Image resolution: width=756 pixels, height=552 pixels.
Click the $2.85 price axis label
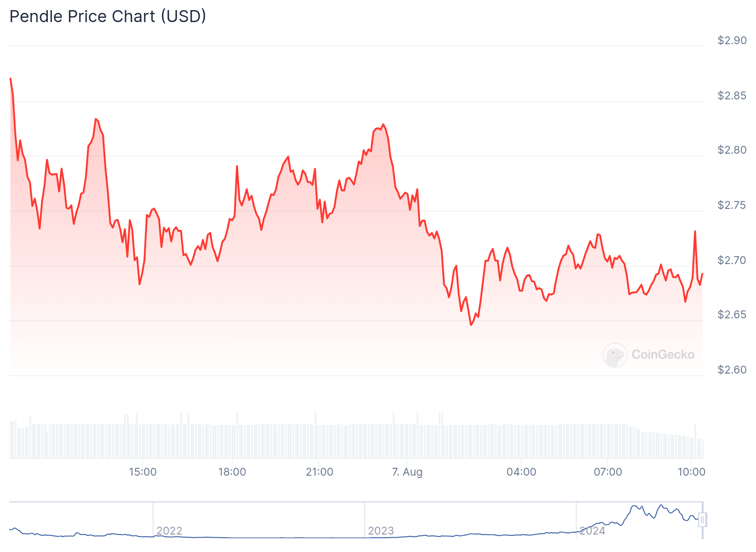(x=732, y=96)
